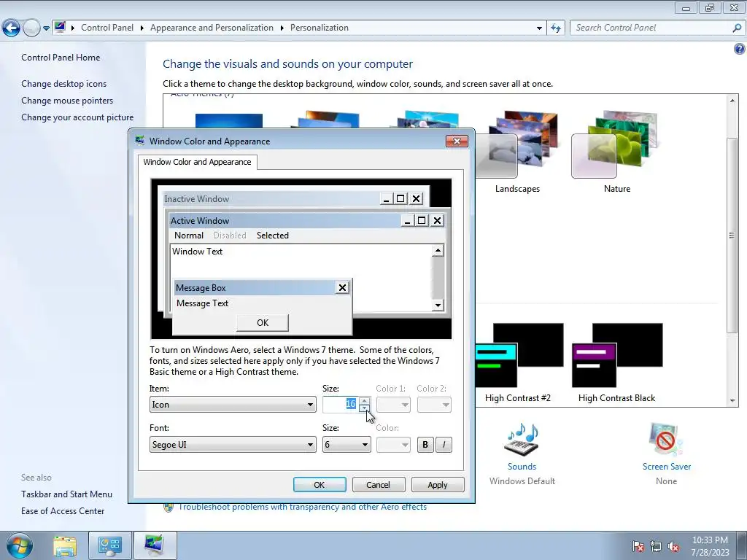Viewport: 747px width, 560px height.
Task: Open Control Panel Home link
Action: coord(61,58)
